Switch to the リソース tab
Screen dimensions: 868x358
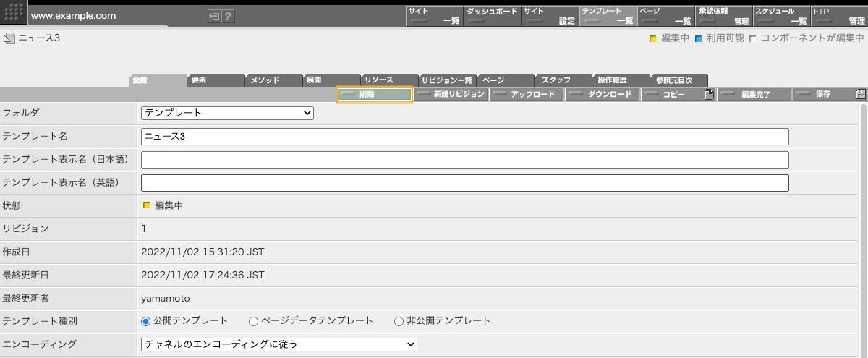(389, 80)
